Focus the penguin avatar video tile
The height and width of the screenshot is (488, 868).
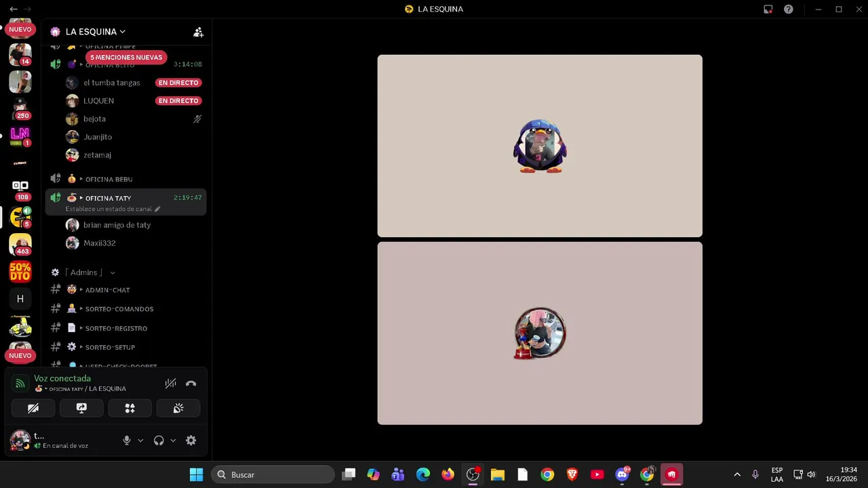(x=540, y=146)
